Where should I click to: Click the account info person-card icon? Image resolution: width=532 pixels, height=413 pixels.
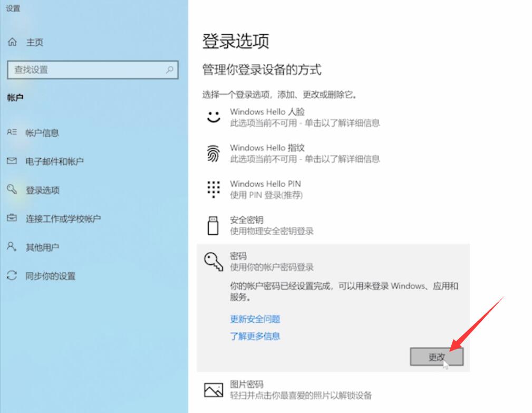[12, 132]
